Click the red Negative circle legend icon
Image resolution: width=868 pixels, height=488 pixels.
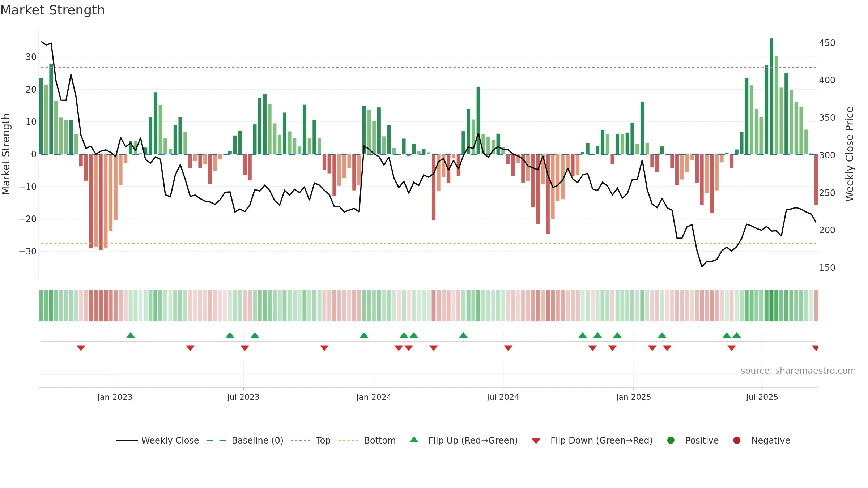(737, 440)
